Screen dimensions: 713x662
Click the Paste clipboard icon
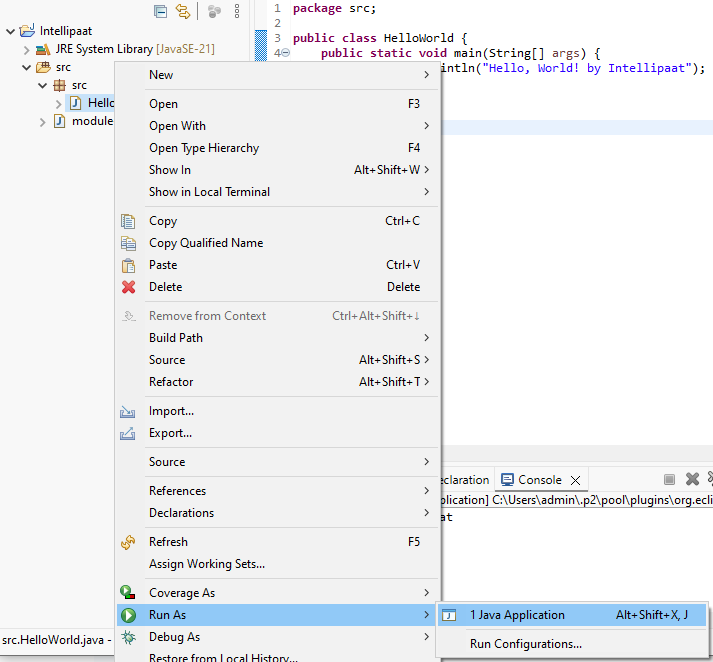pyautogui.click(x=128, y=265)
